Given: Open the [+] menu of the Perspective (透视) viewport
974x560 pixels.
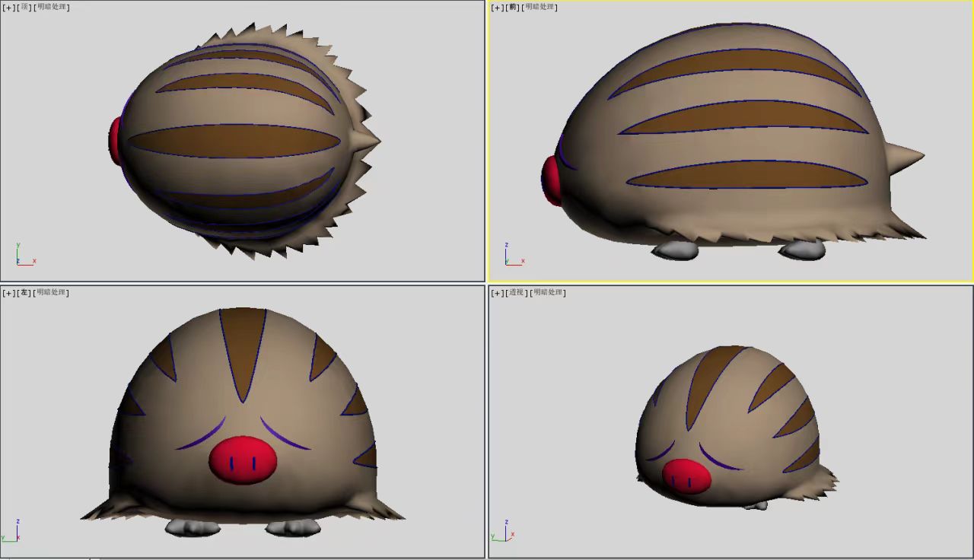Looking at the screenshot, I should tap(498, 292).
